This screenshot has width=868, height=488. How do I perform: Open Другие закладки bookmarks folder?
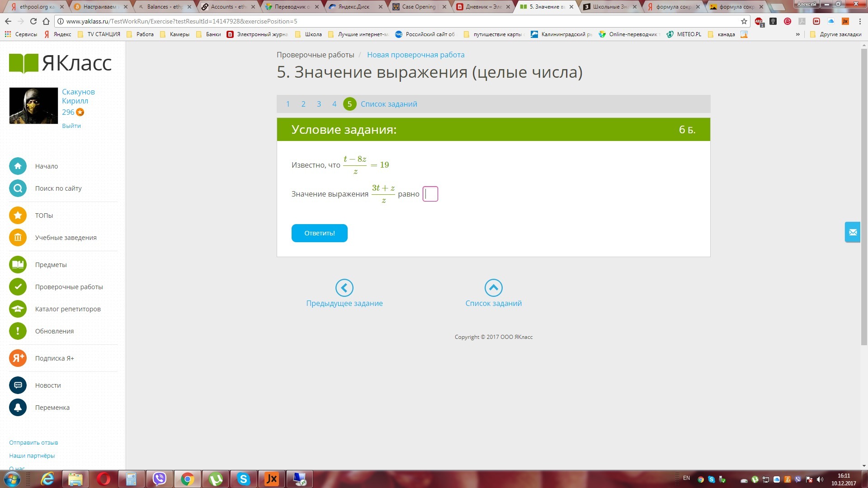coord(836,34)
